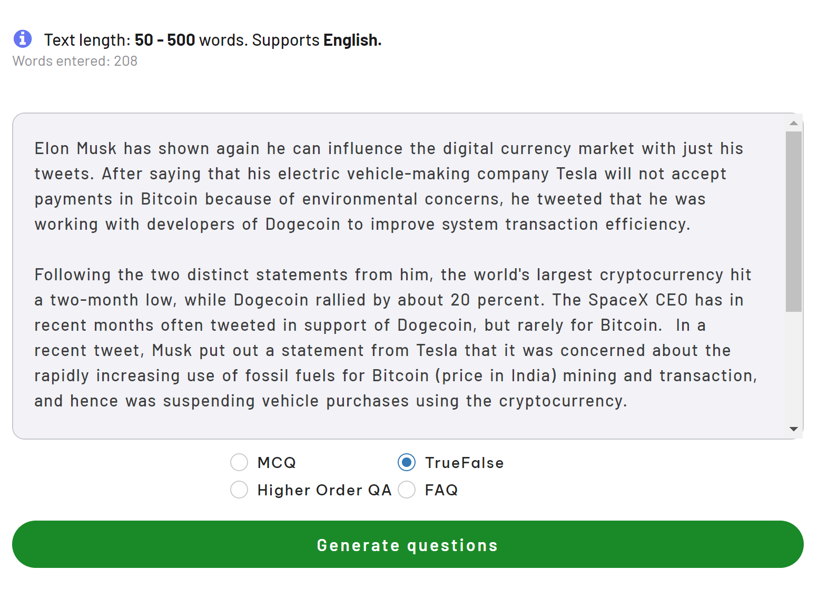Select the MCQ radio button

tap(239, 462)
